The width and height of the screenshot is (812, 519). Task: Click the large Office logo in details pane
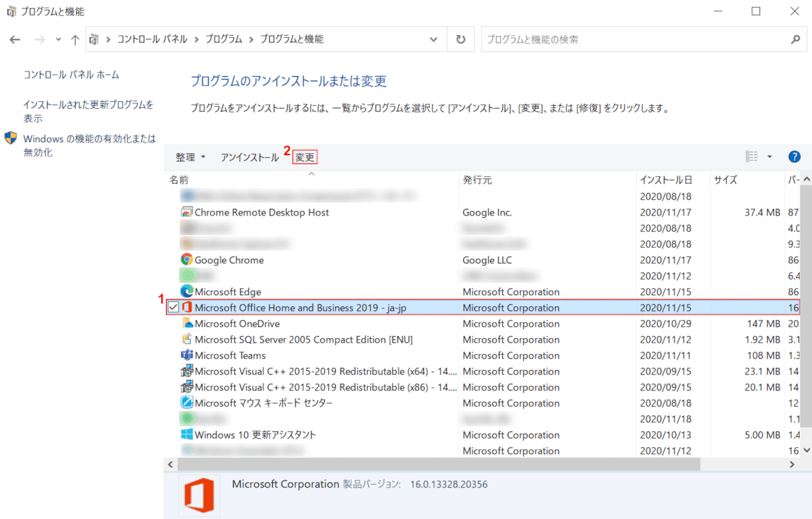tap(198, 495)
